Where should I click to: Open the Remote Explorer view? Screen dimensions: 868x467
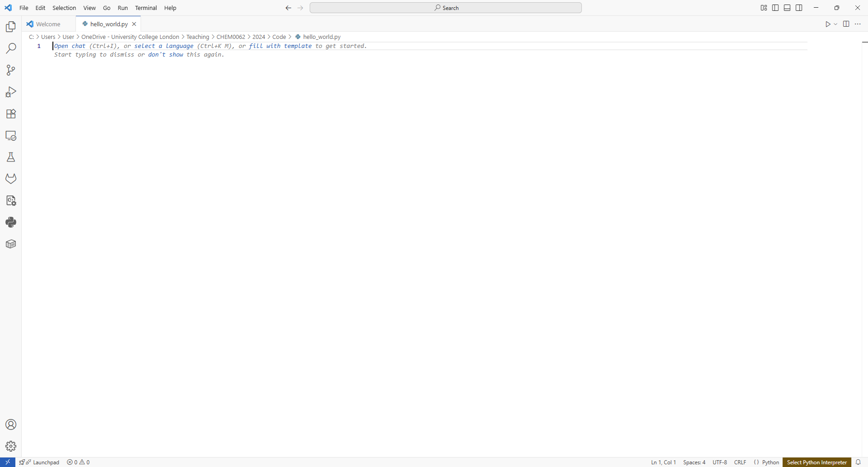click(10, 135)
